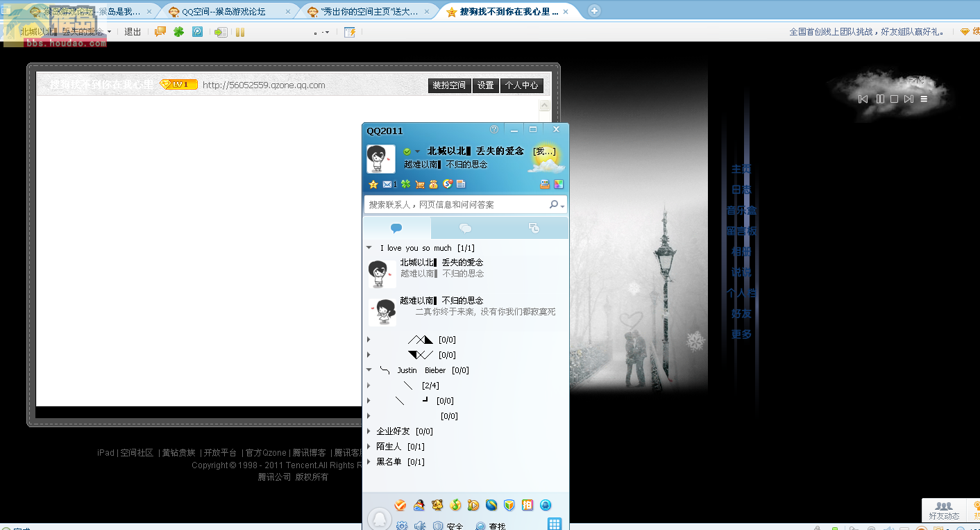Screen dimensions: 980x530
Task: Launch the Paipai shopping icon
Action: [x=527, y=505]
